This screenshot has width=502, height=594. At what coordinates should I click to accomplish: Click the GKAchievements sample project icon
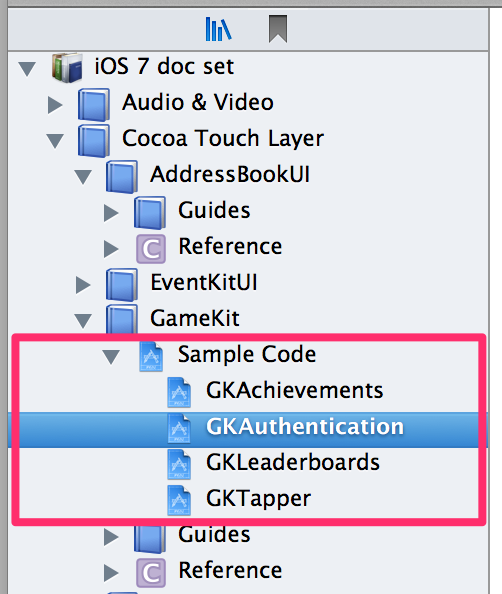click(179, 392)
